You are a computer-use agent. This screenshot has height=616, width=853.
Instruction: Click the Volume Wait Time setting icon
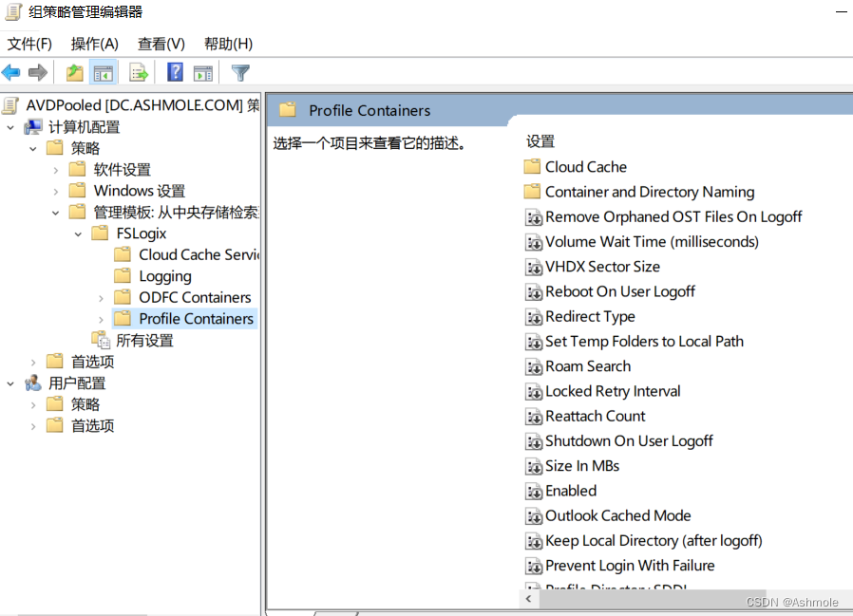pyautogui.click(x=534, y=242)
